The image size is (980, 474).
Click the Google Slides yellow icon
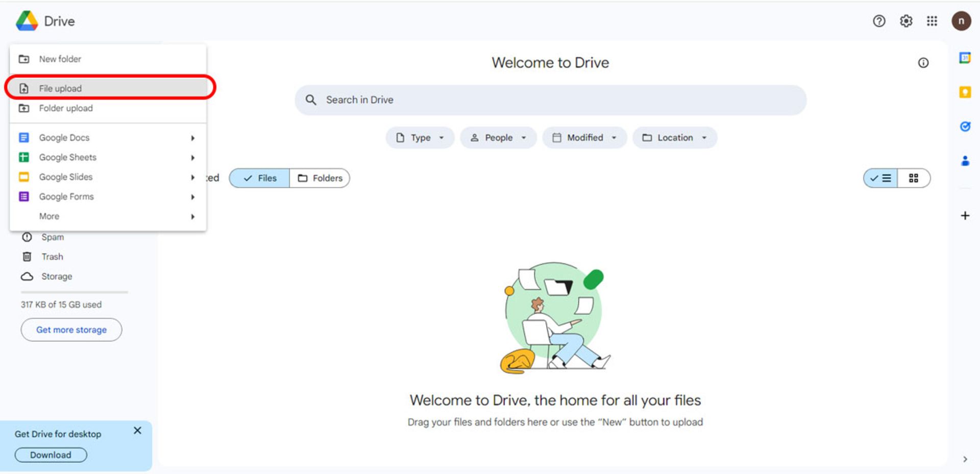(x=24, y=177)
